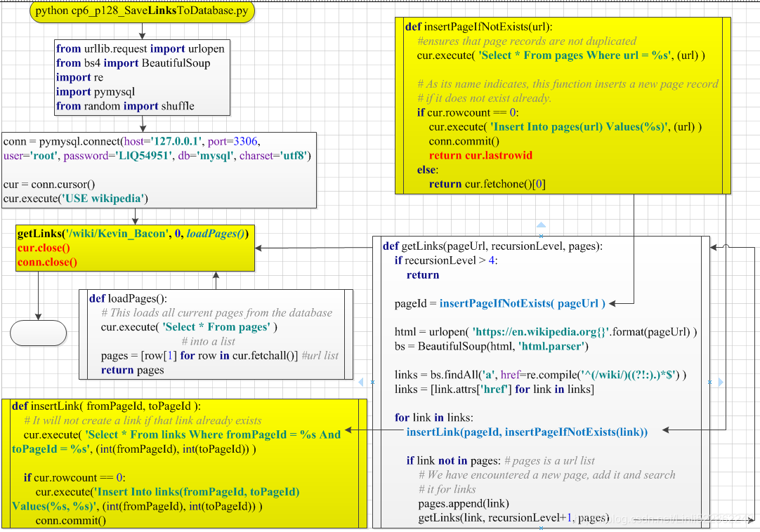Click conn.commit() in the insertPageIfNotExists box
760x532 pixels.
(x=464, y=141)
